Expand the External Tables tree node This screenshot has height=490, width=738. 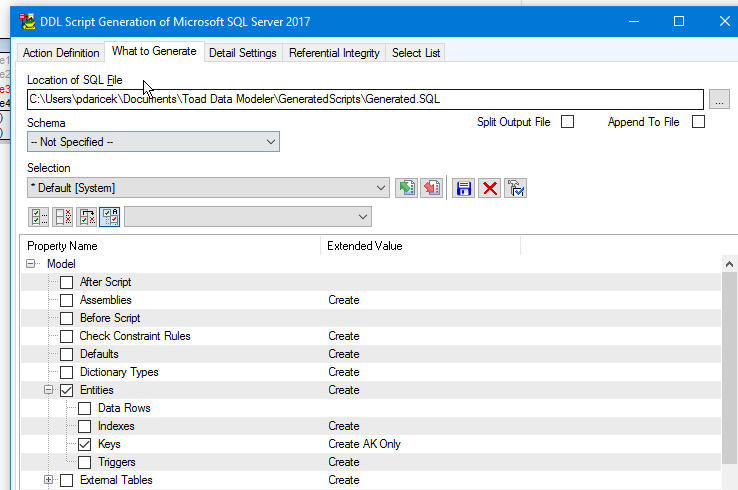[x=48, y=480]
